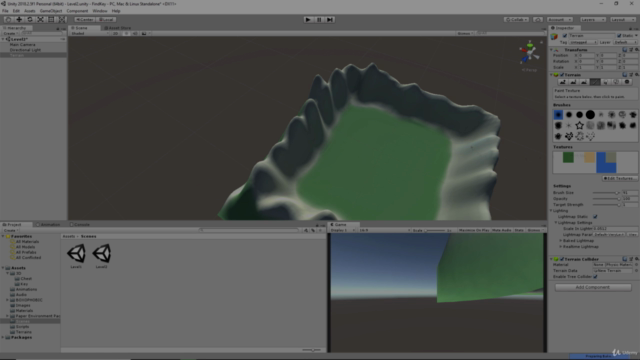This screenshot has height=360, width=640.
Task: Expand Baked Lightmap section
Action: point(561,241)
